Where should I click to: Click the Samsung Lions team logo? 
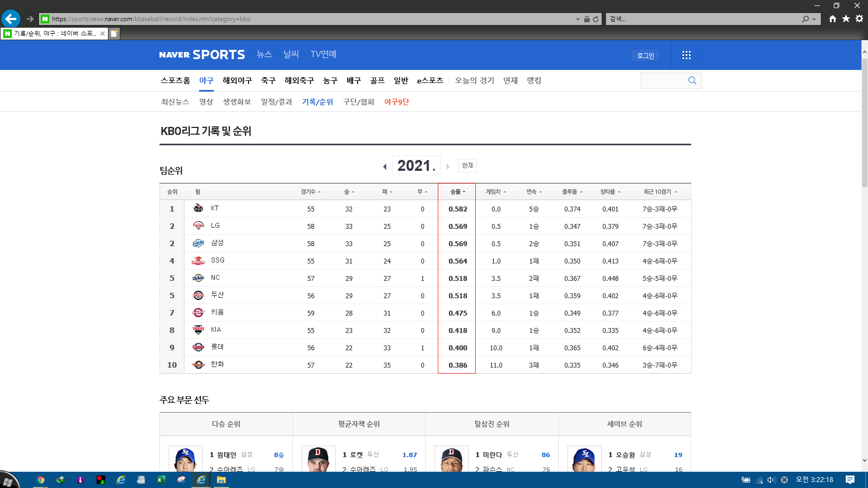pos(199,243)
